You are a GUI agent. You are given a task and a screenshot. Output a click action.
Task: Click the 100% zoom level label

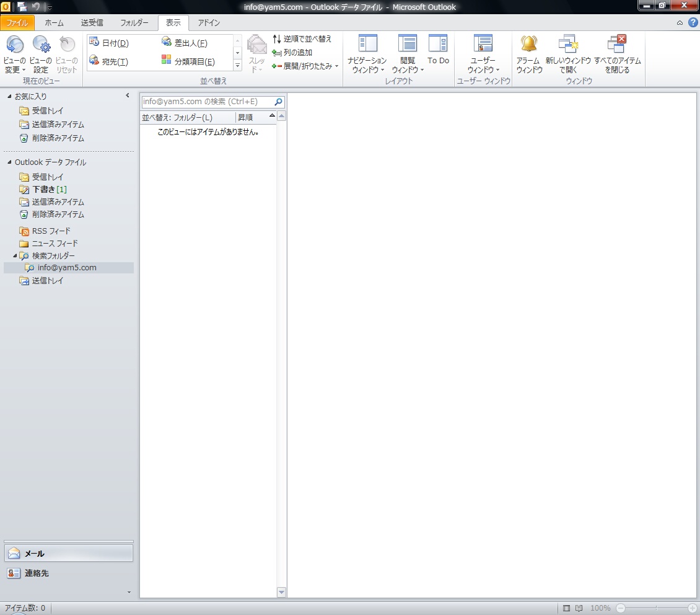click(600, 608)
